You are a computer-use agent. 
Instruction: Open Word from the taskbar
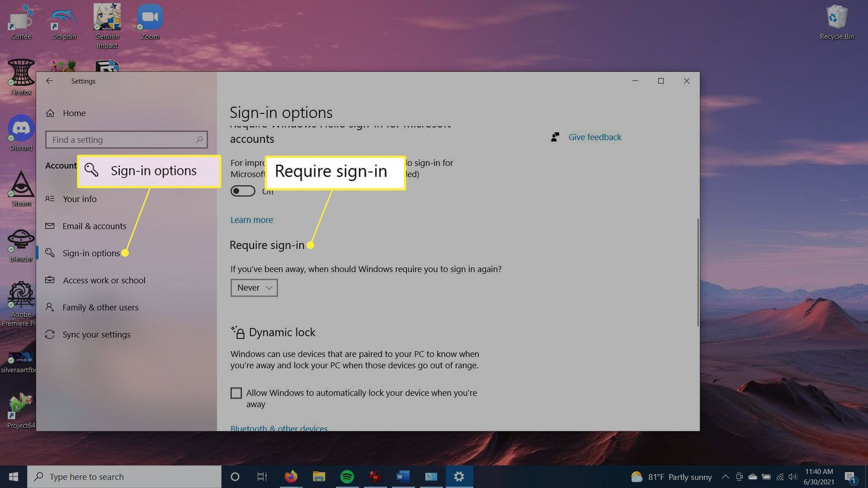click(403, 476)
